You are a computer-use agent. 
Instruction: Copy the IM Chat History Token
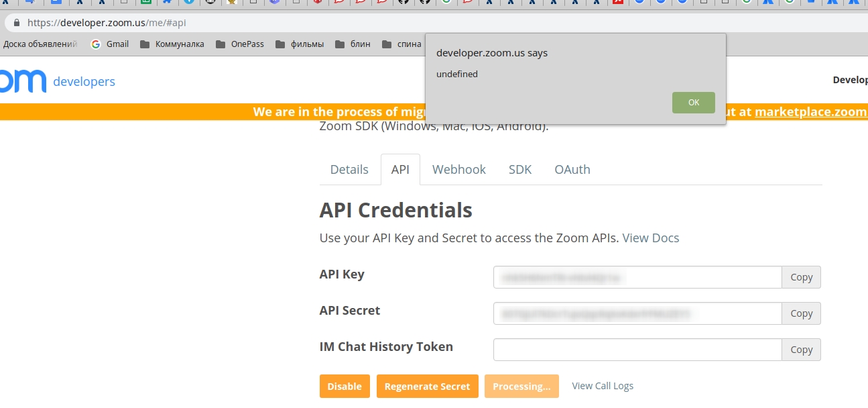coord(801,350)
